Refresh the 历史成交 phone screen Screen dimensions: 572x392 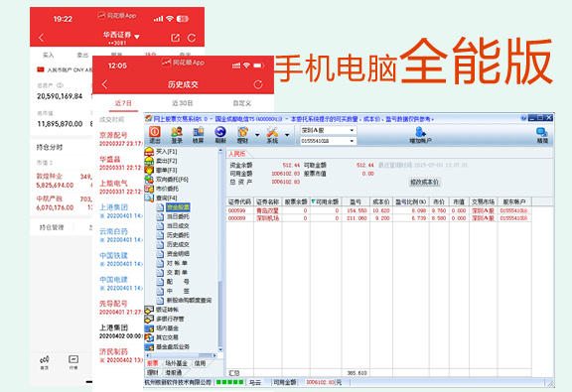(258, 84)
